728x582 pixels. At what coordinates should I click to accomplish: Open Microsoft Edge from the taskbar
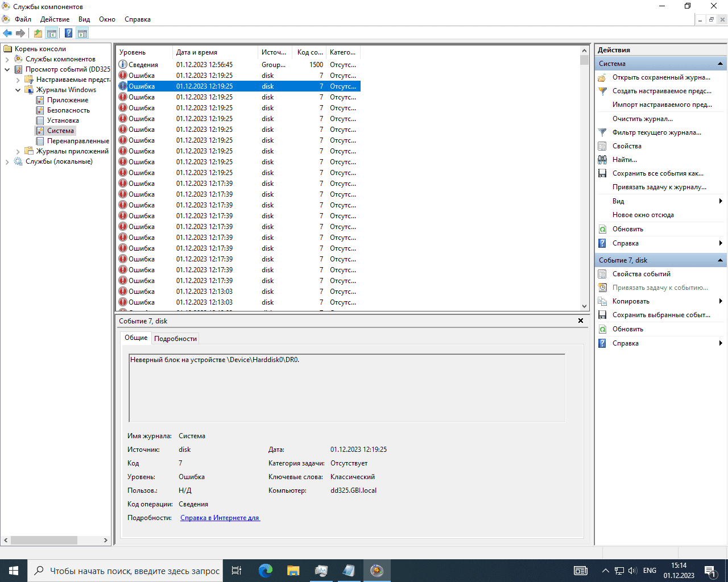pos(265,571)
